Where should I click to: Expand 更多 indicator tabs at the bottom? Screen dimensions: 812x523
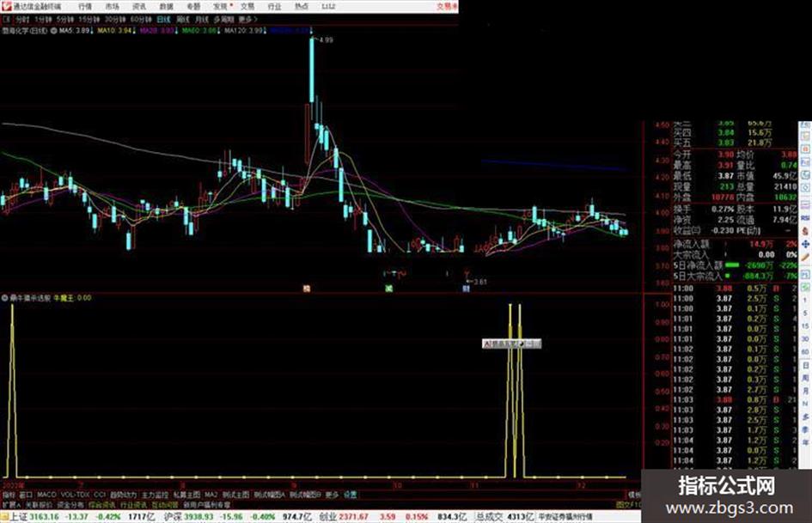pos(332,495)
